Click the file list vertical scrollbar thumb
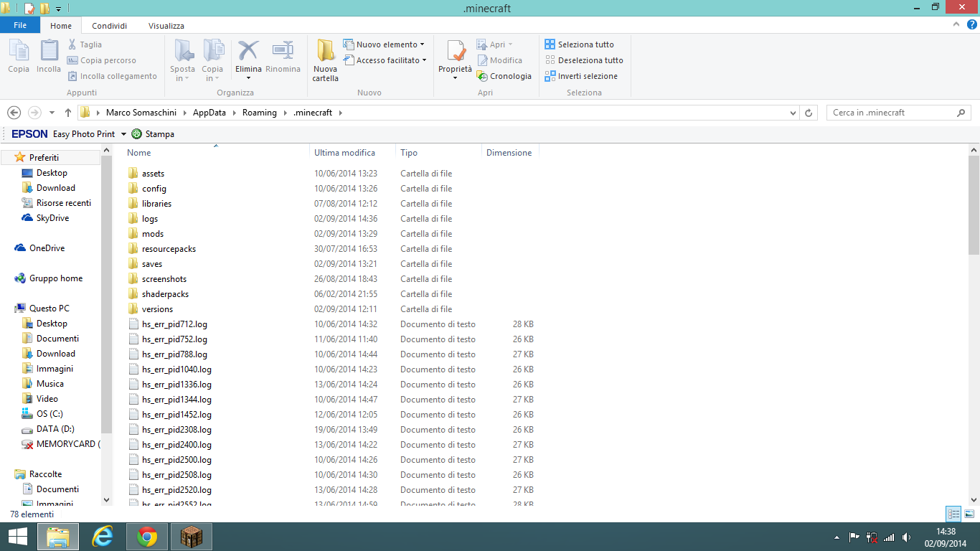980x551 pixels. pyautogui.click(x=974, y=204)
